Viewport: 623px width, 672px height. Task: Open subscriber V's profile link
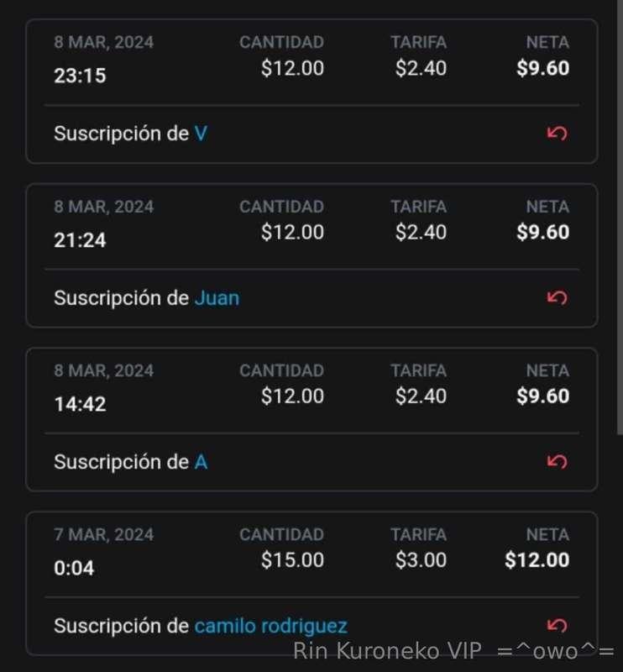click(x=201, y=134)
